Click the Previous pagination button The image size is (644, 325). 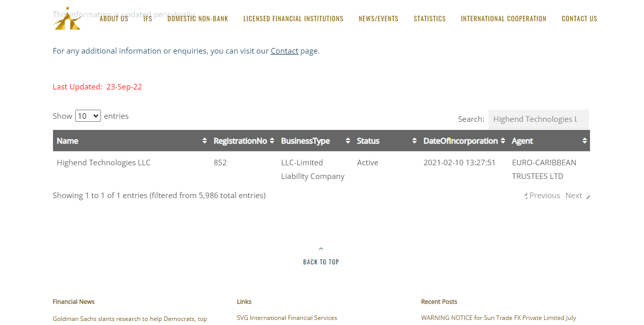543,196
